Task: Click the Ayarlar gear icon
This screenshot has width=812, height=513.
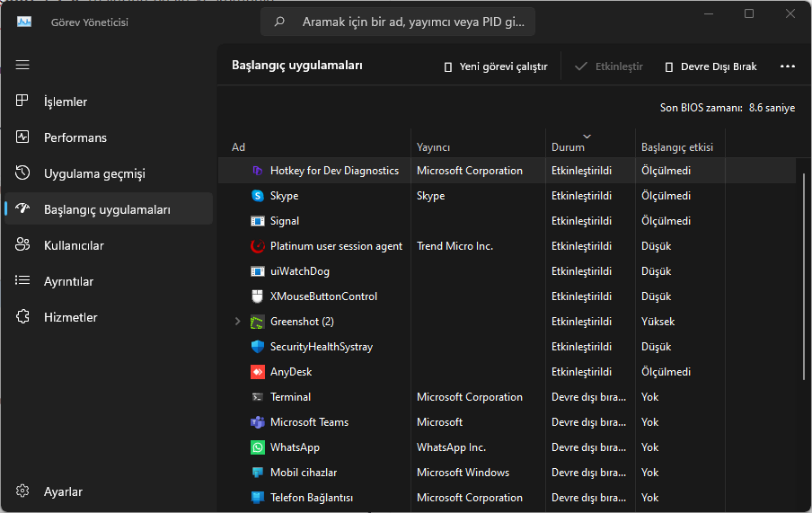Action: (22, 491)
